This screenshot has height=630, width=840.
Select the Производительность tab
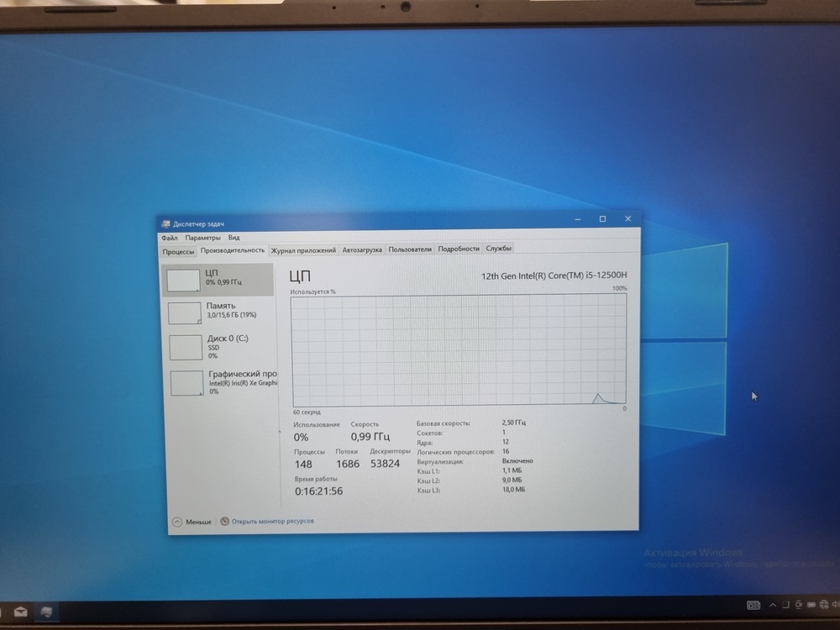click(x=232, y=250)
